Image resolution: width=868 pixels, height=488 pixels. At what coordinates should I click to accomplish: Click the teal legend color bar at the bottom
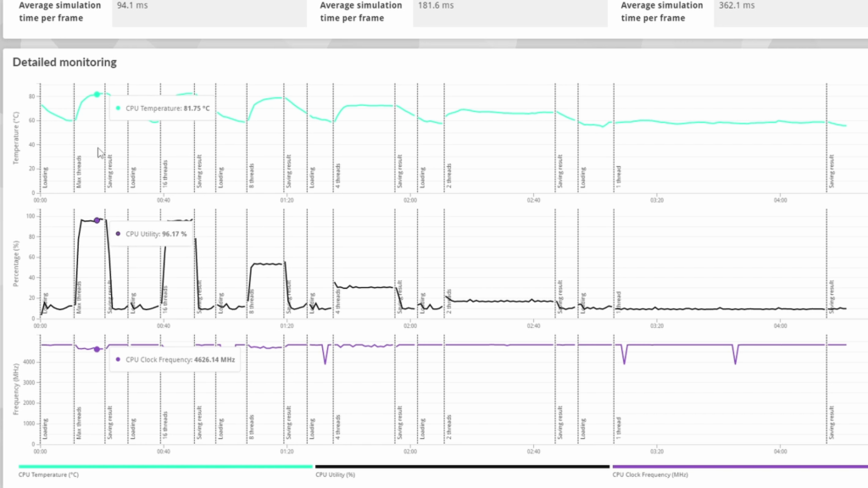[x=165, y=466]
